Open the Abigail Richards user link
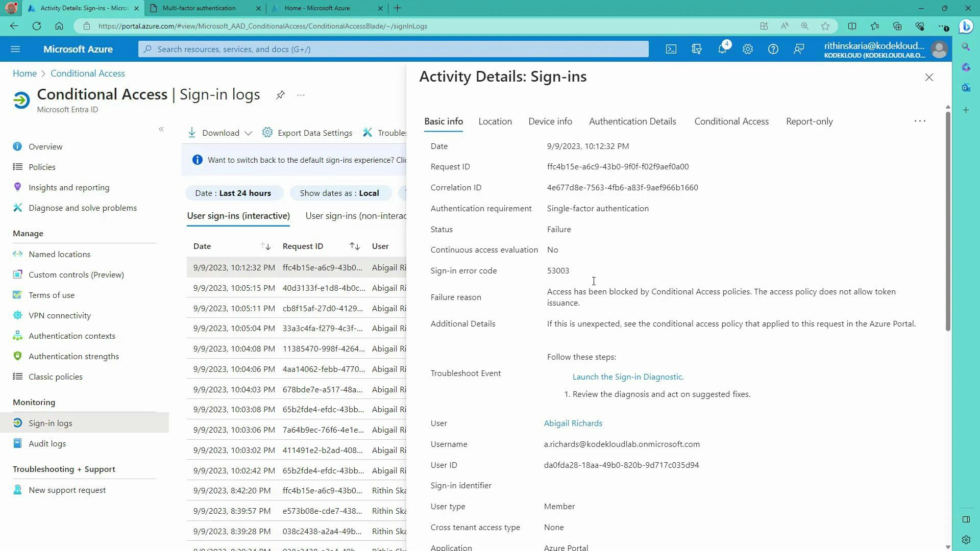980x551 pixels. pos(573,423)
